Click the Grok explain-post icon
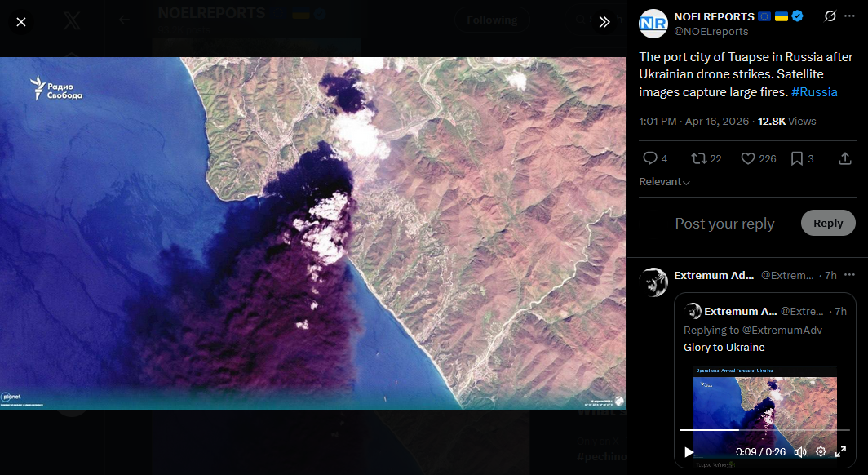Viewport: 868px width, 475px height. (x=830, y=16)
